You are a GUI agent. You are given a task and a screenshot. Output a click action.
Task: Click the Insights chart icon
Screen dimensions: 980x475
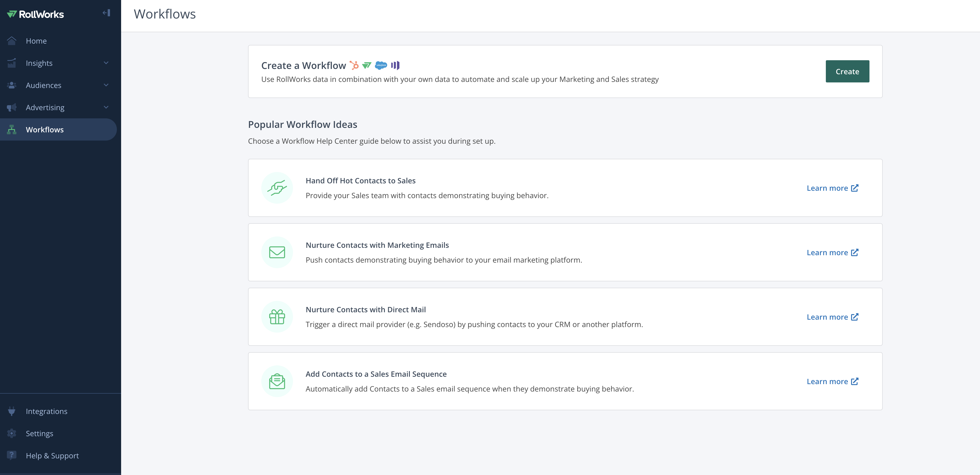point(12,63)
